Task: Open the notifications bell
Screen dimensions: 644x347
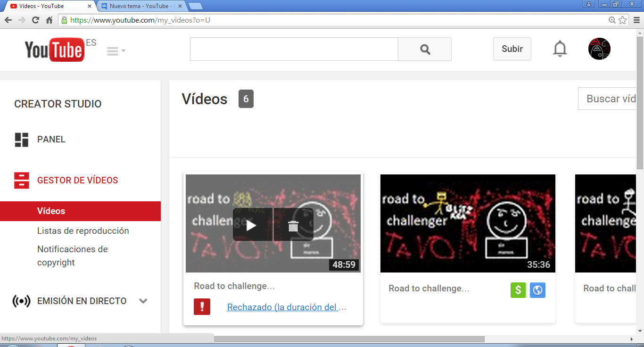Action: tap(560, 49)
